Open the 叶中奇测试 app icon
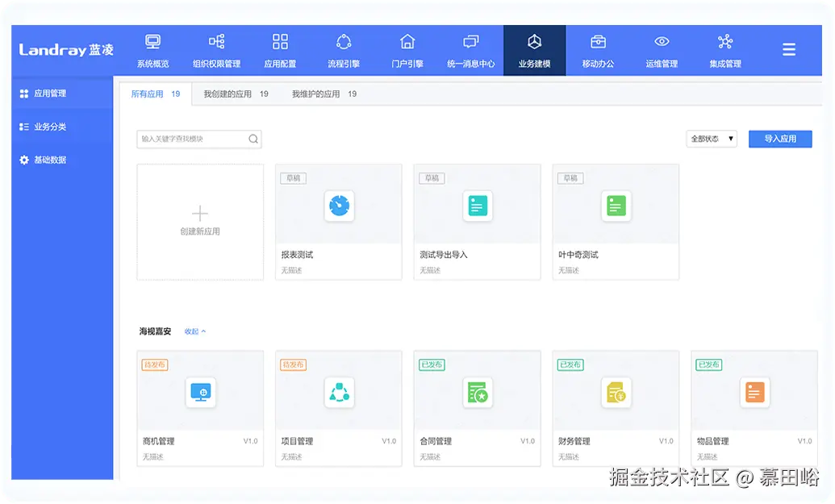The width and height of the screenshot is (835, 504). [x=616, y=206]
